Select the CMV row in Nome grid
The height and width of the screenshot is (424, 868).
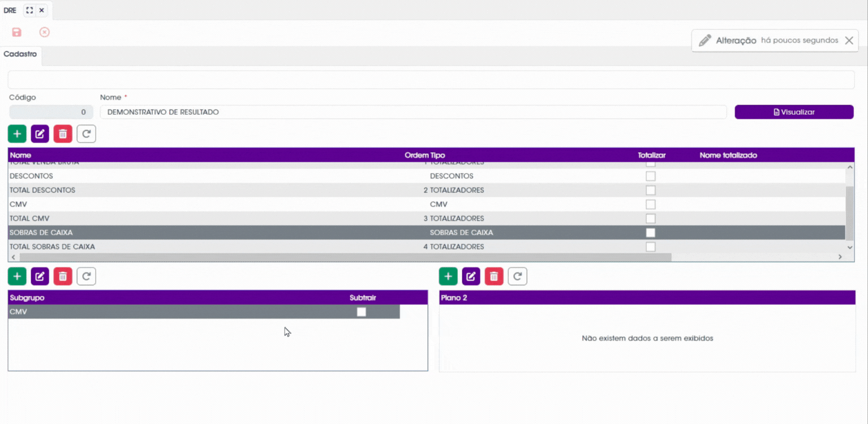(427, 204)
